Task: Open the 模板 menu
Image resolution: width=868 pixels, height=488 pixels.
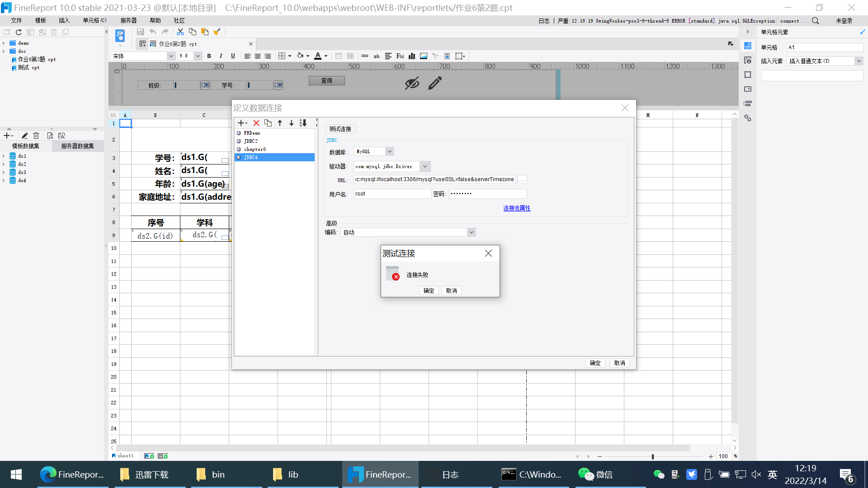Action: click(41, 20)
